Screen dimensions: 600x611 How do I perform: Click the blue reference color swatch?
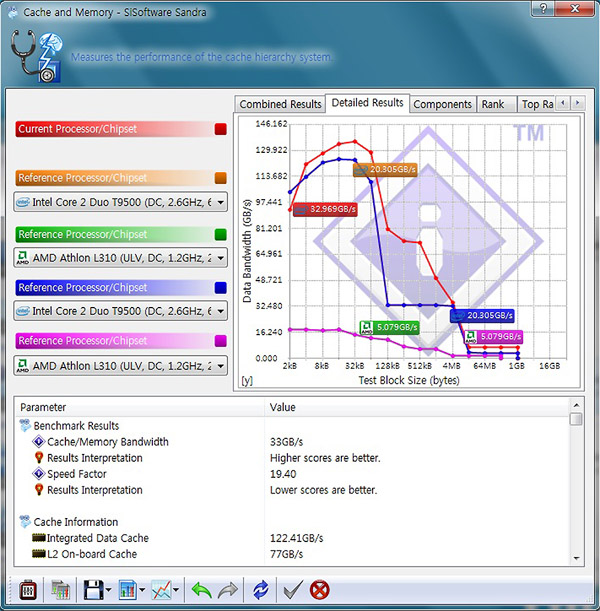coord(221,288)
